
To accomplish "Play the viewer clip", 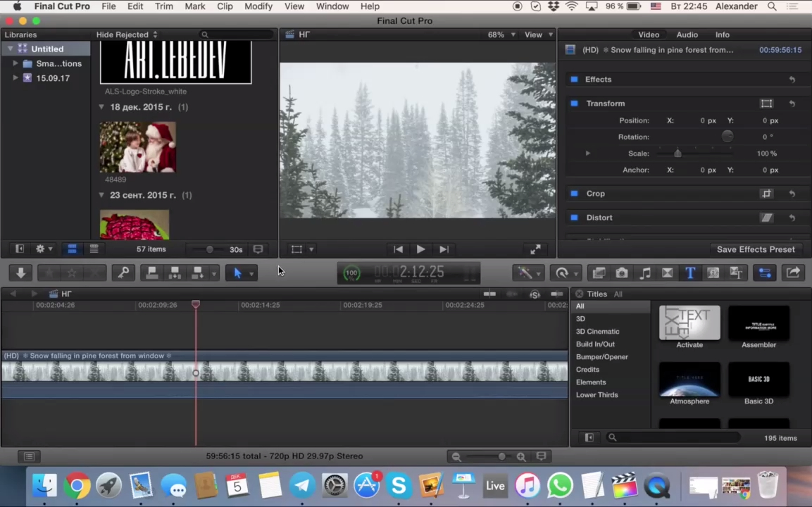I will (421, 249).
